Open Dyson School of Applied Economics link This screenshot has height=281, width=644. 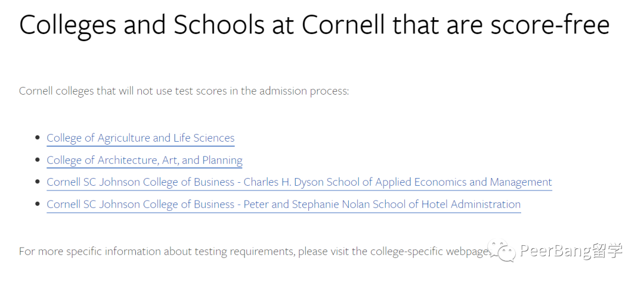point(299,183)
